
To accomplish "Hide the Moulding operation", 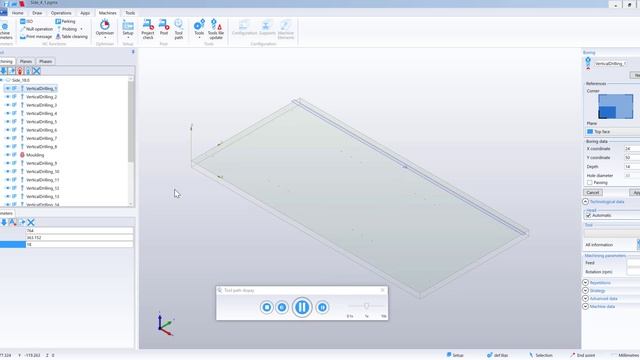I will click(7, 155).
